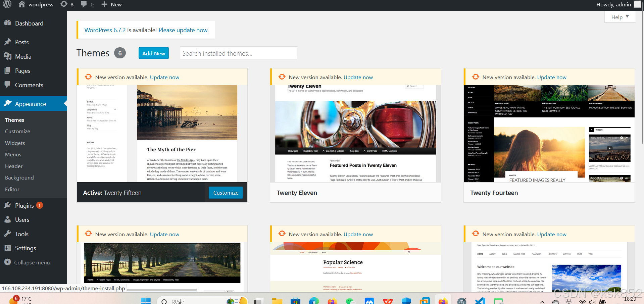
Task: Open Comments in the admin sidebar
Action: click(34, 85)
